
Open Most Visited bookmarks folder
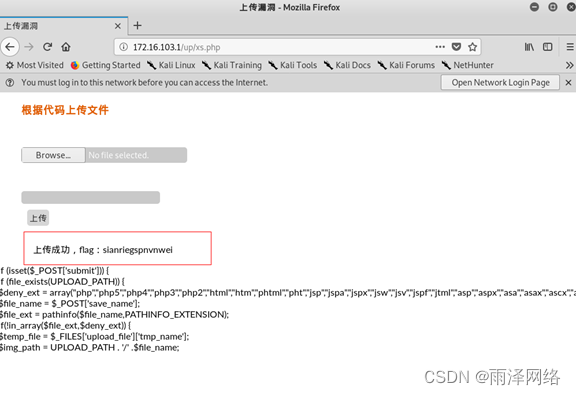(35, 65)
